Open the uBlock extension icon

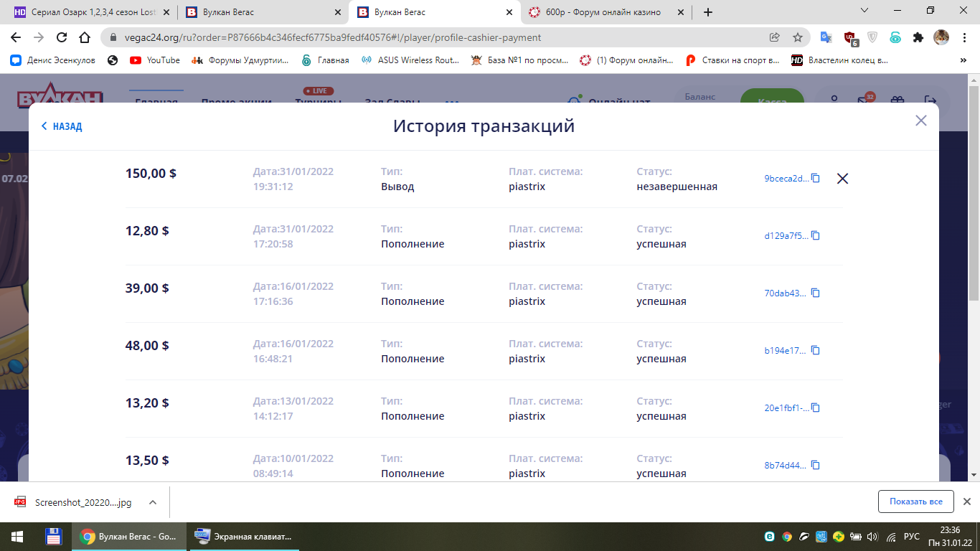tap(850, 37)
